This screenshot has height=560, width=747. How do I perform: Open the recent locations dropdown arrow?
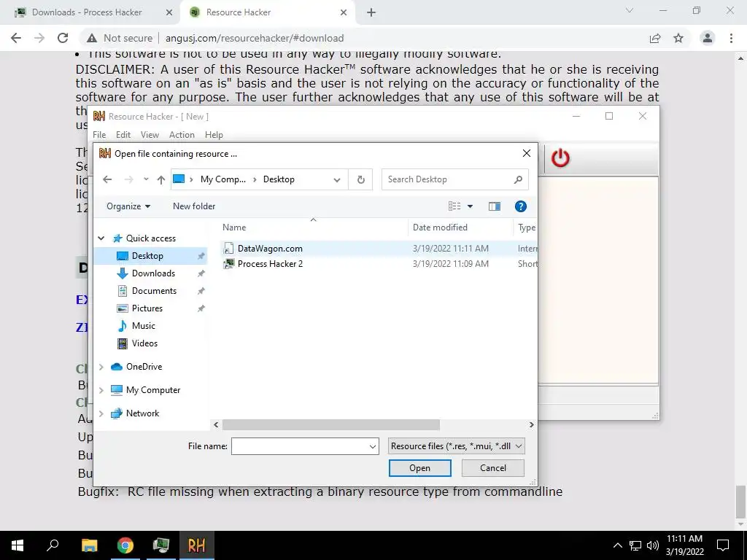coord(146,179)
